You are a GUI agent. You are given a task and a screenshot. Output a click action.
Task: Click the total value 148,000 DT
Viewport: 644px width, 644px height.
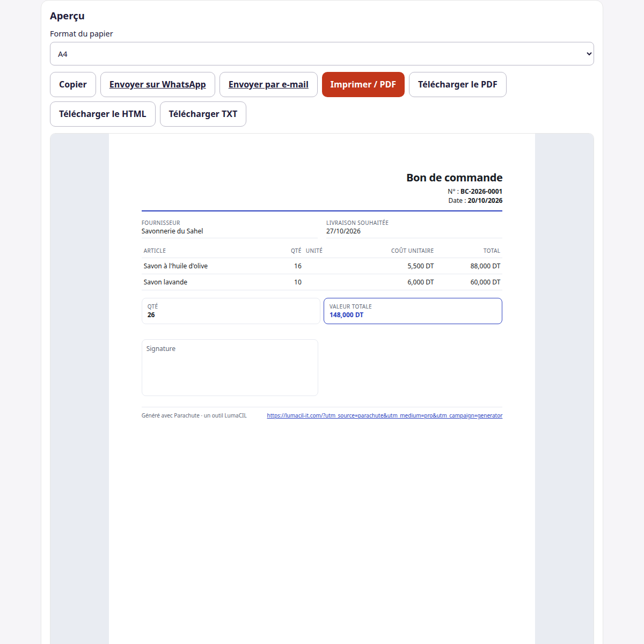click(x=347, y=315)
